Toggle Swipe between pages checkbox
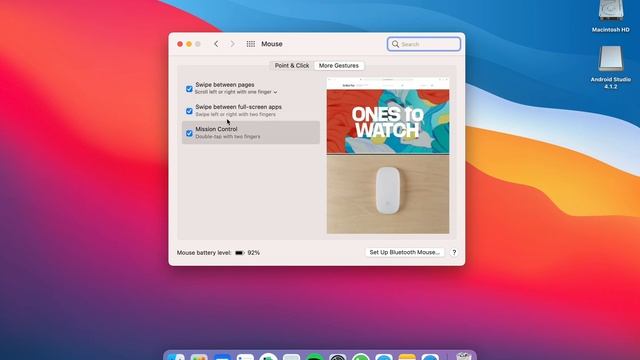 coord(189,89)
